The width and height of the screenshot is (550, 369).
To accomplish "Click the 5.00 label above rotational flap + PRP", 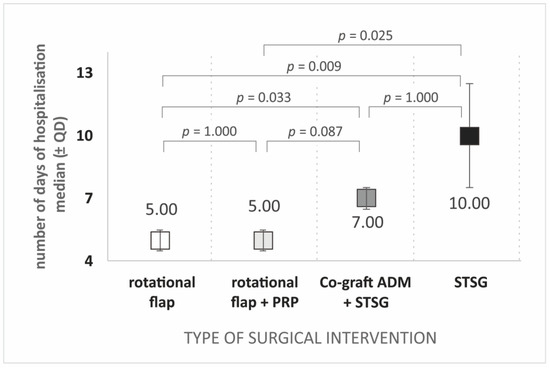I will [264, 206].
